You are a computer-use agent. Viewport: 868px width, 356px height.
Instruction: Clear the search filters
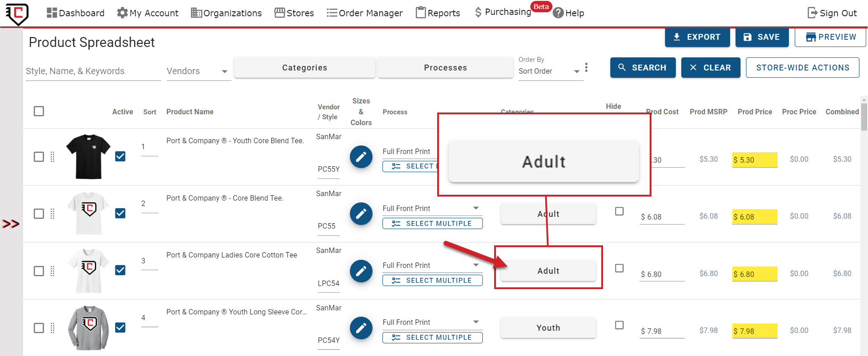711,68
